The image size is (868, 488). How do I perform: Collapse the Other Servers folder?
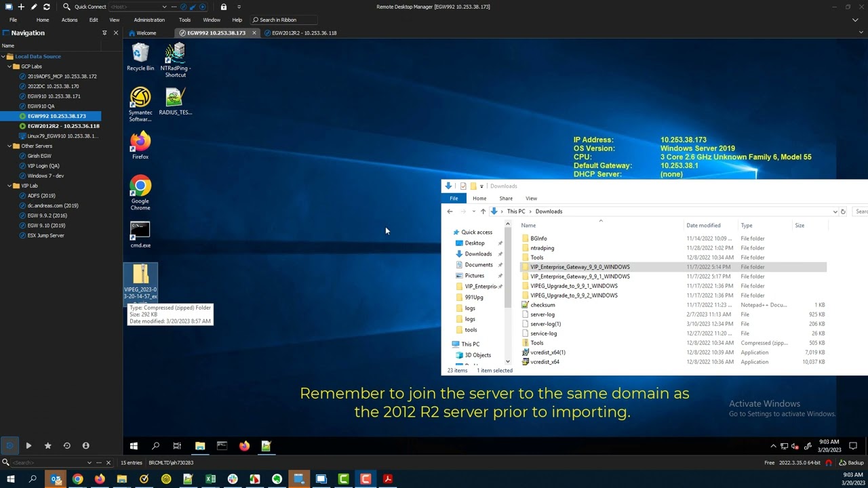pos(9,146)
